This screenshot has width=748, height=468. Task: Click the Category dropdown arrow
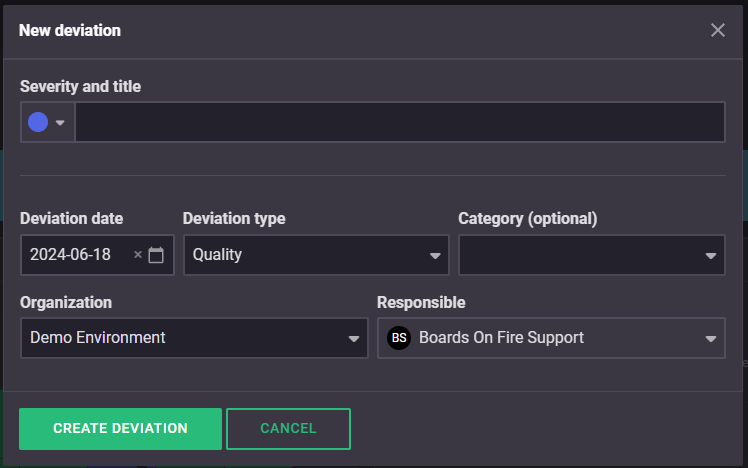tap(711, 256)
